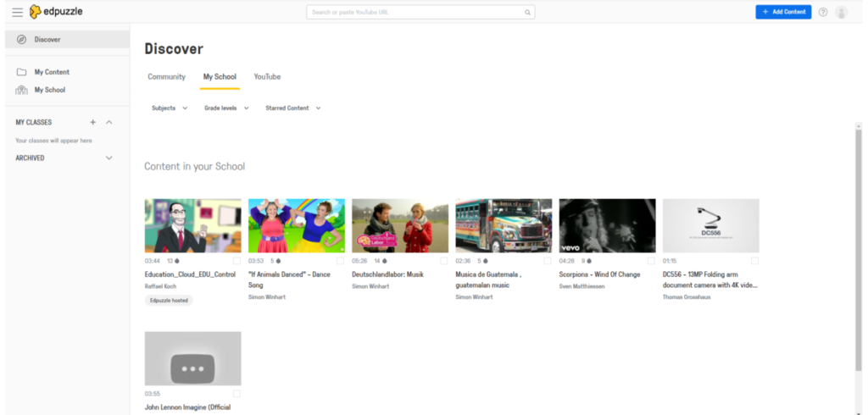Collapse the My Classes section chevron
This screenshot has width=868, height=415.
click(x=109, y=122)
